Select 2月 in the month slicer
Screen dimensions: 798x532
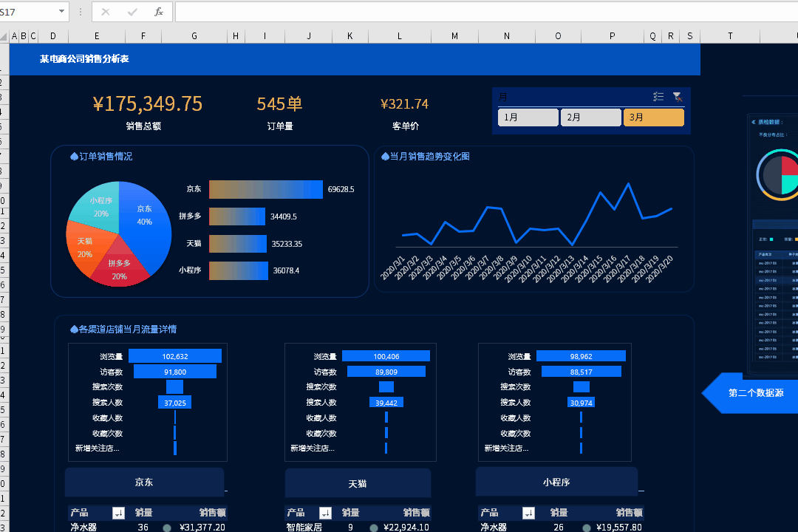[x=591, y=117]
